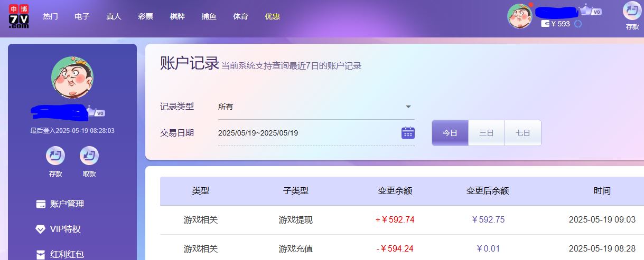The height and width of the screenshot is (260, 644).
Task: Open the calendar date picker icon
Action: click(x=408, y=133)
